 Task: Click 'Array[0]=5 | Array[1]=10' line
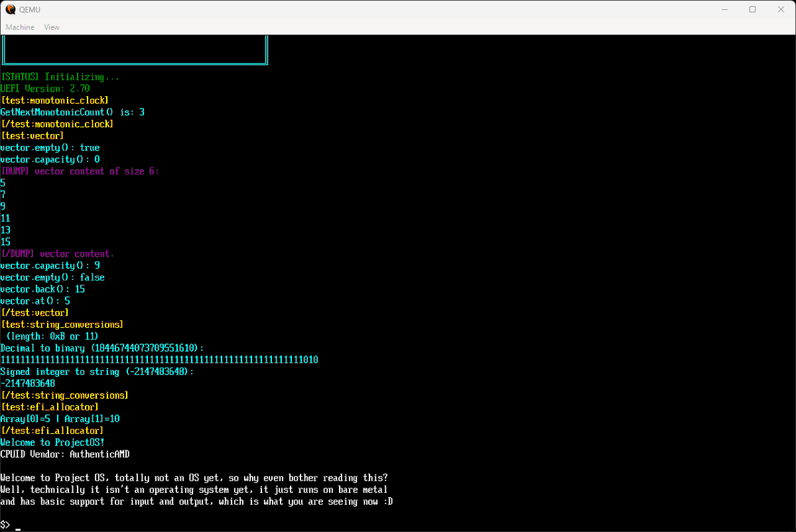click(x=60, y=419)
